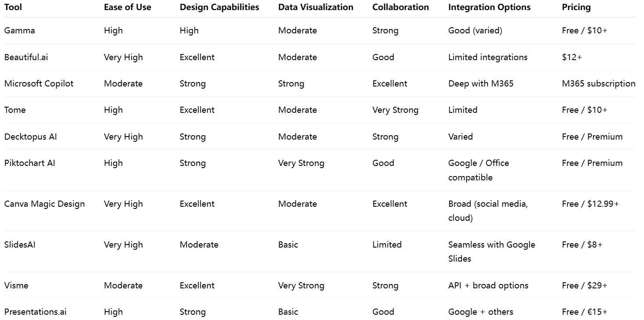Click the M365 subscription pricing cell
The image size is (644, 320).
point(599,84)
